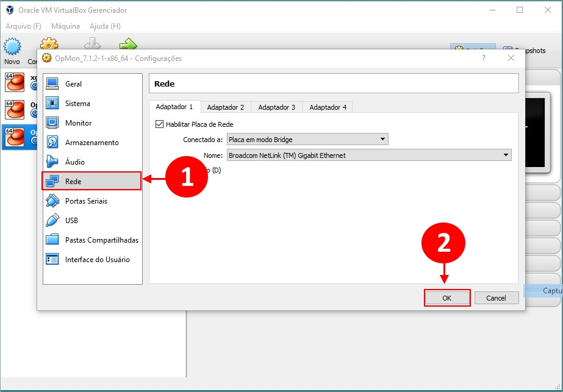Open the Monitor settings icon

coord(52,123)
